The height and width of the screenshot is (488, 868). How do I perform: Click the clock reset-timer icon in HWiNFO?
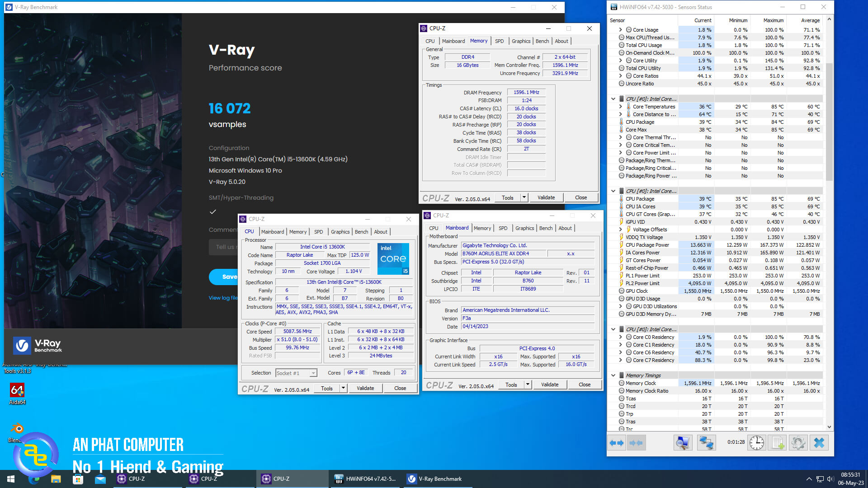(757, 443)
